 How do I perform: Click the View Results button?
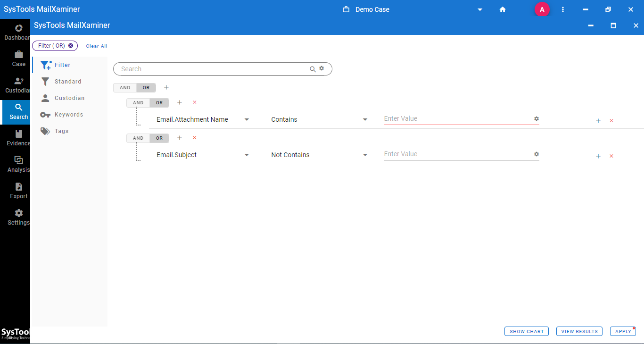579,331
